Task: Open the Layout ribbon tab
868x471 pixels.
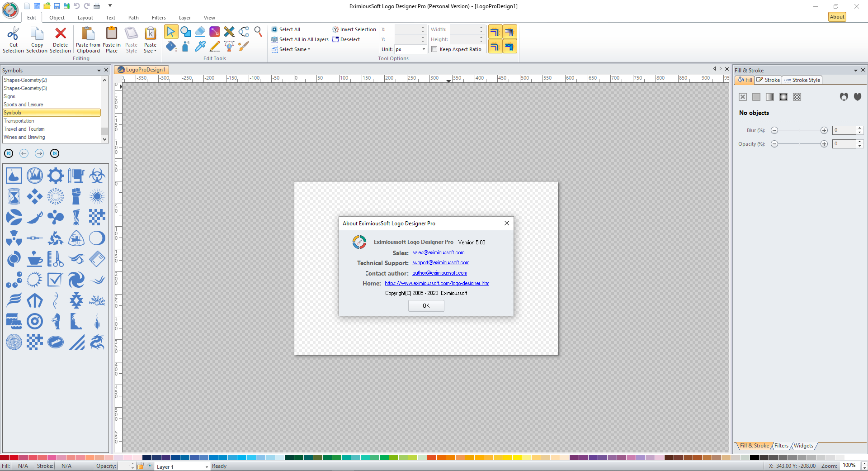Action: [85, 18]
